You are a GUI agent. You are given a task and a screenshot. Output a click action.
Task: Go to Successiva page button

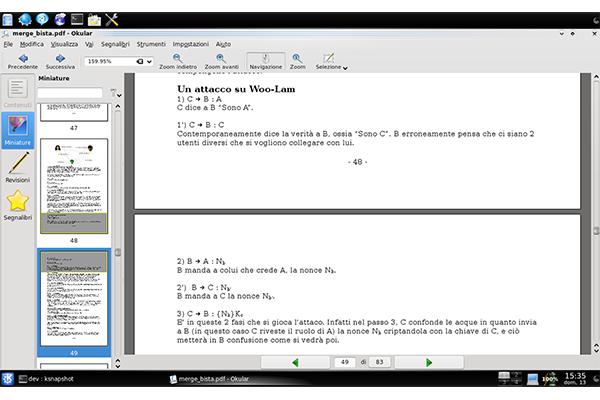pos(60,62)
